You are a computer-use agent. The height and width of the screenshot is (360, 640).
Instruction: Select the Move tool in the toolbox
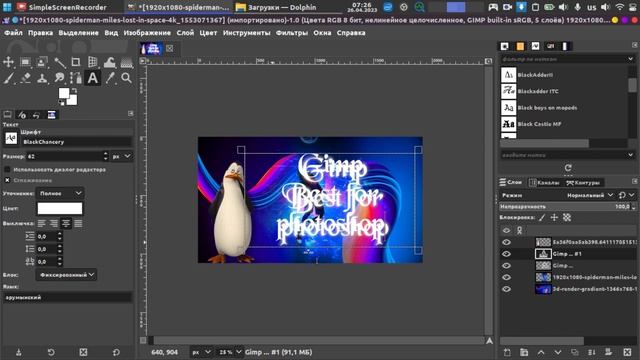pos(8,62)
